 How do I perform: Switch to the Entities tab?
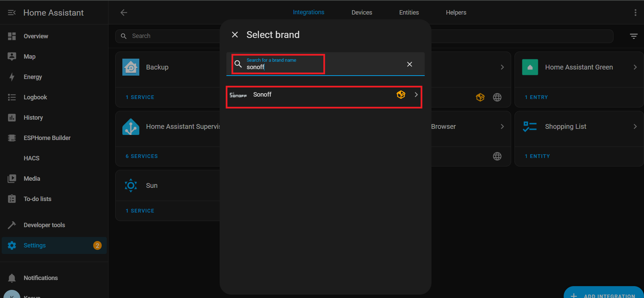(409, 13)
